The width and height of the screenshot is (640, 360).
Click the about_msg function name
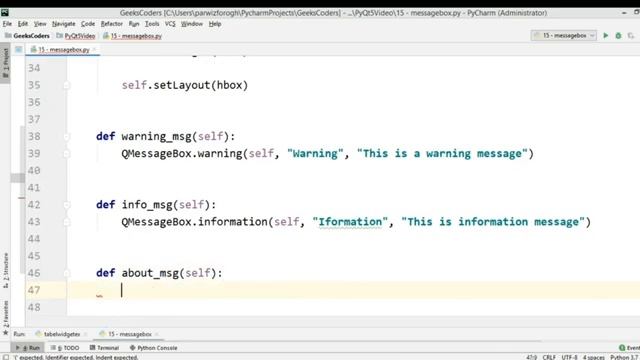150,273
